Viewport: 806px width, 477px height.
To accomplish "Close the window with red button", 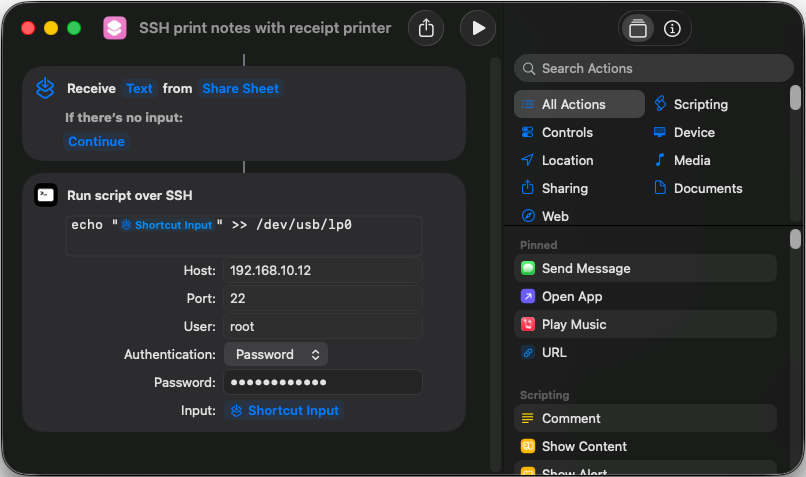I will [x=28, y=28].
